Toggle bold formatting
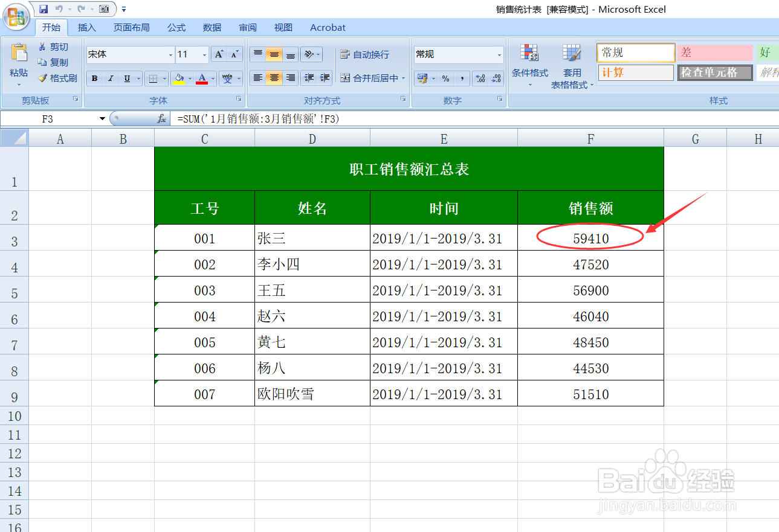 click(x=94, y=79)
